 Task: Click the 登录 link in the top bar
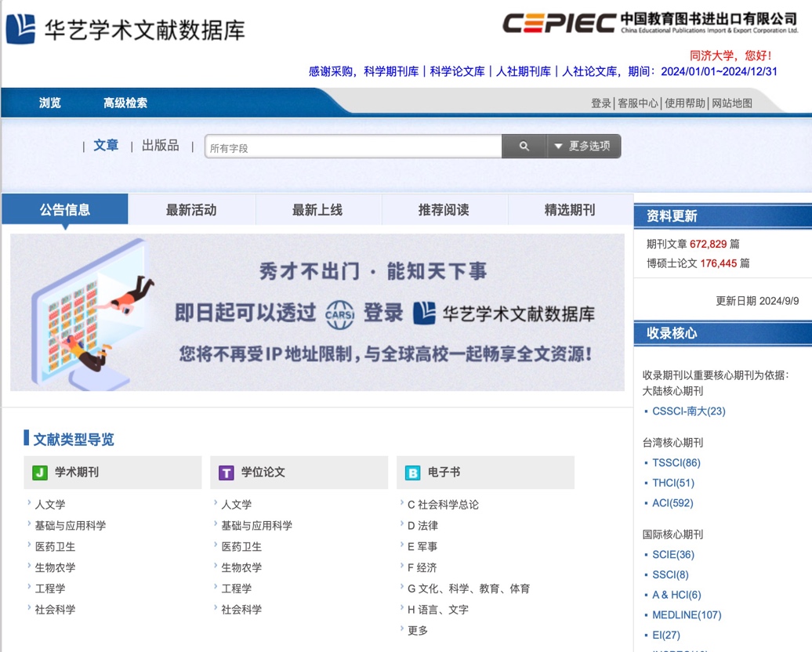tap(601, 103)
